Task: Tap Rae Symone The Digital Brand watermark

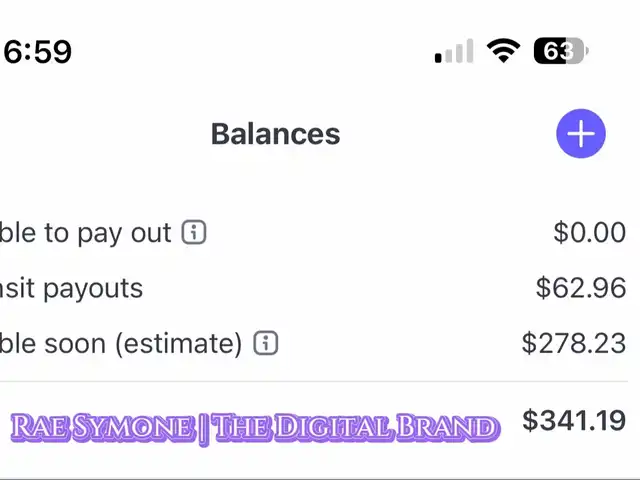Action: [x=255, y=428]
